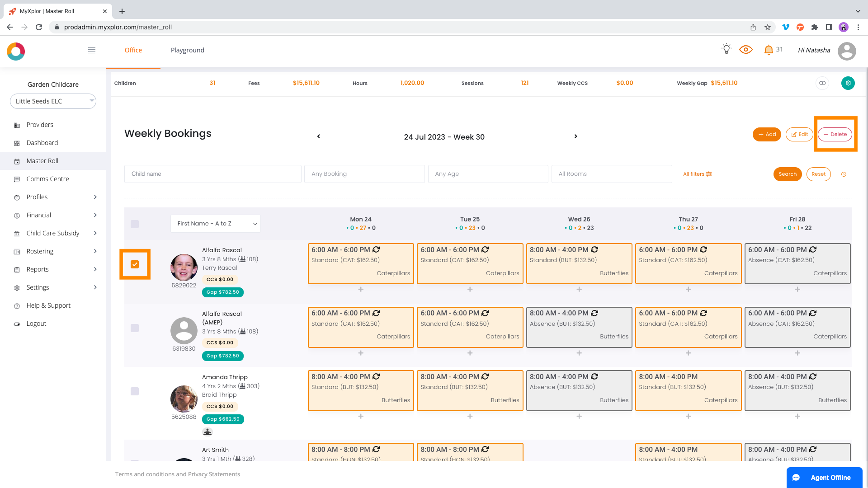868x488 pixels.
Task: Click plus under Alfalfa Rascal's Monday booking
Action: (x=361, y=289)
